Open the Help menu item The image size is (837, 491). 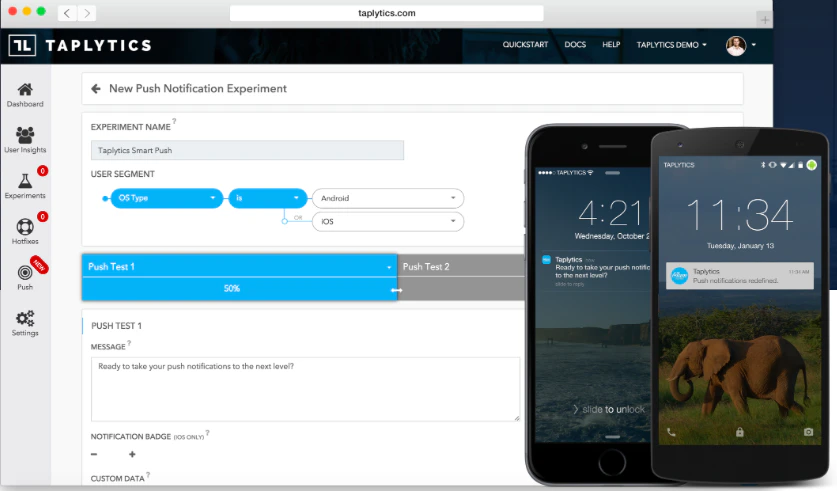[611, 45]
